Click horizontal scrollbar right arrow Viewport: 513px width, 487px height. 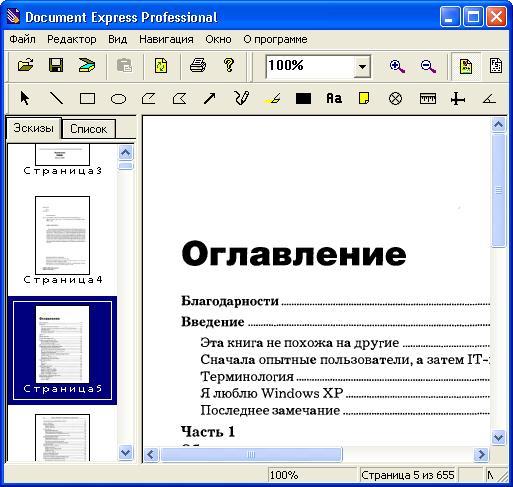(481, 454)
